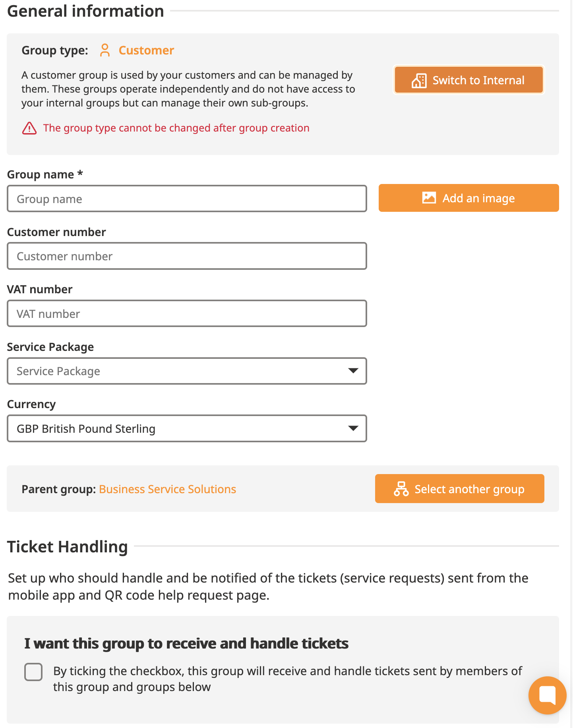Tick the receive and handle tickets checkbox
The image size is (573, 728).
point(33,672)
